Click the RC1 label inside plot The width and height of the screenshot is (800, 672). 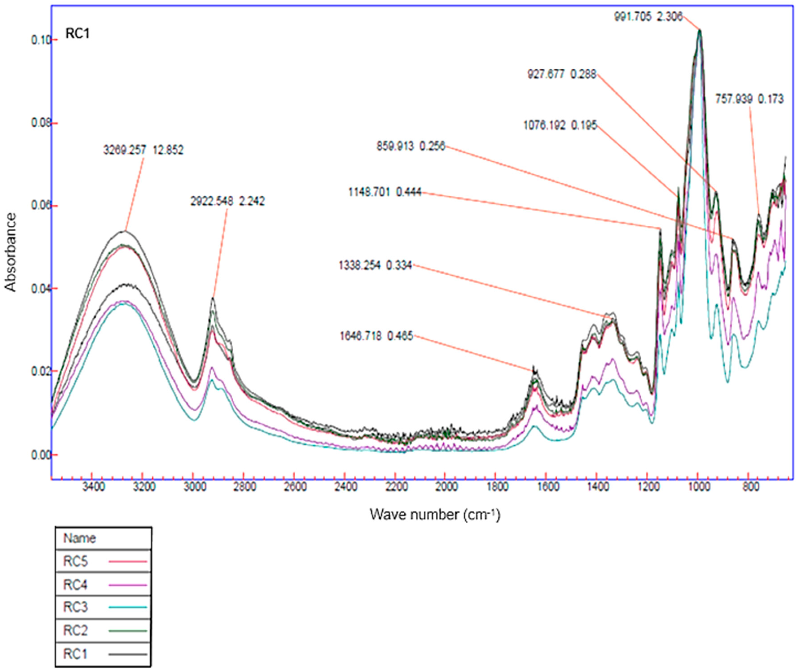[77, 33]
